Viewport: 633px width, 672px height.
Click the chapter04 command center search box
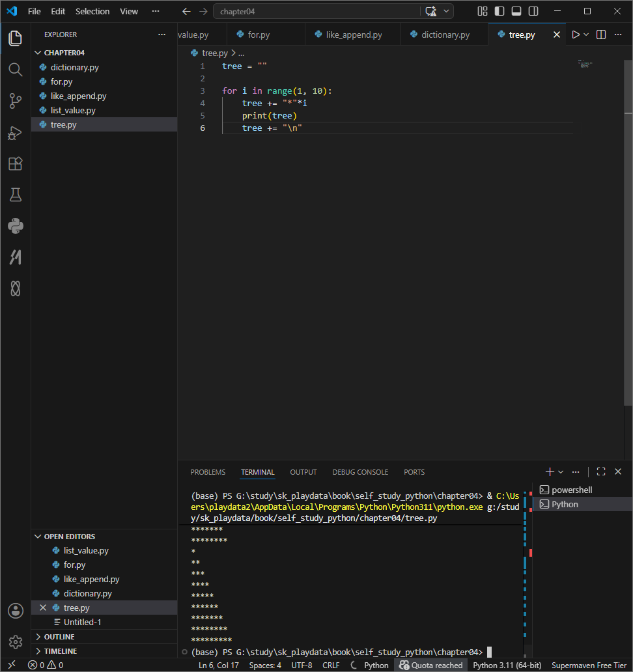coord(316,12)
